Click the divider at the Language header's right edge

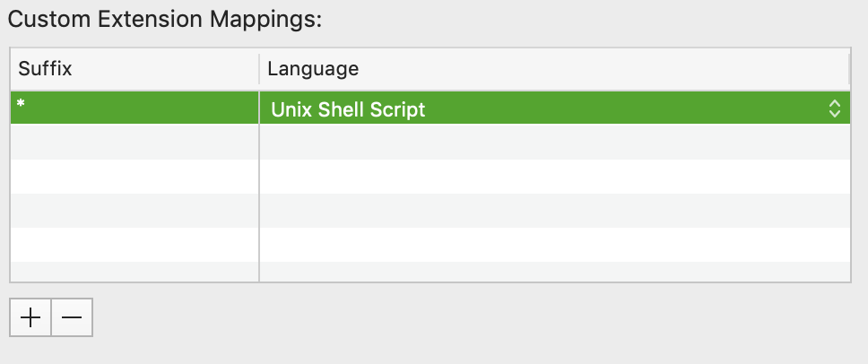[848, 68]
